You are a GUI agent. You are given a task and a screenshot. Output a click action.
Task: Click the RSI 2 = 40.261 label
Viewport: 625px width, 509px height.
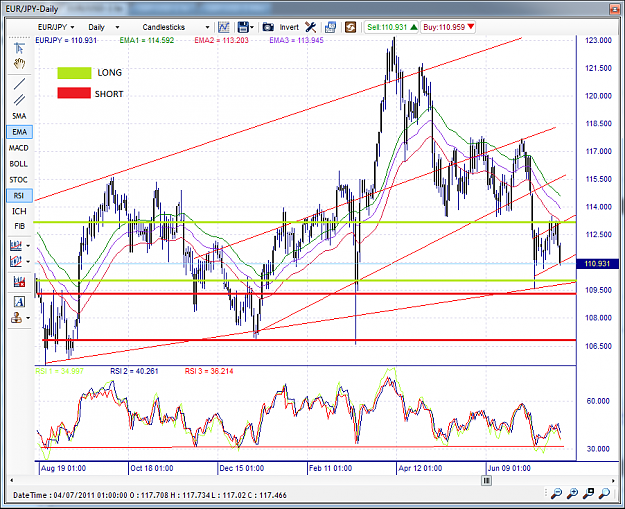(x=134, y=371)
